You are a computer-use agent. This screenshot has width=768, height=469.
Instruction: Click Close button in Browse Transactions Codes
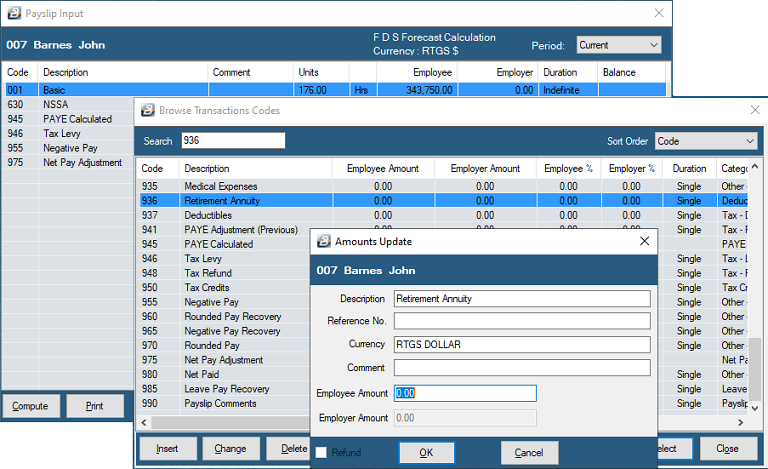pos(727,448)
